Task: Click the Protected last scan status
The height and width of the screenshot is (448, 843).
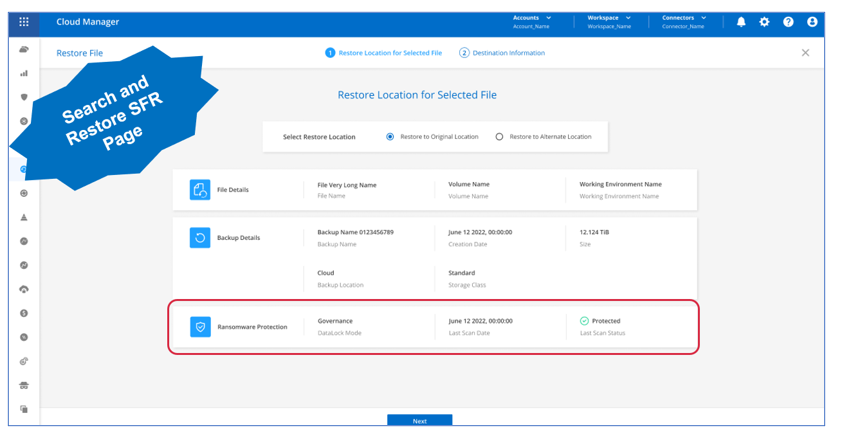Action: pyautogui.click(x=600, y=321)
